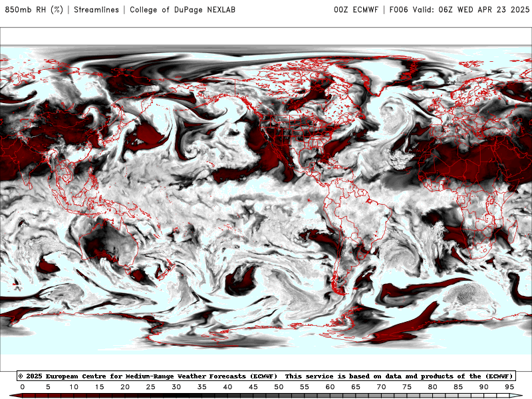Click the "40" legend tick label
The image size is (532, 399).
point(227,387)
